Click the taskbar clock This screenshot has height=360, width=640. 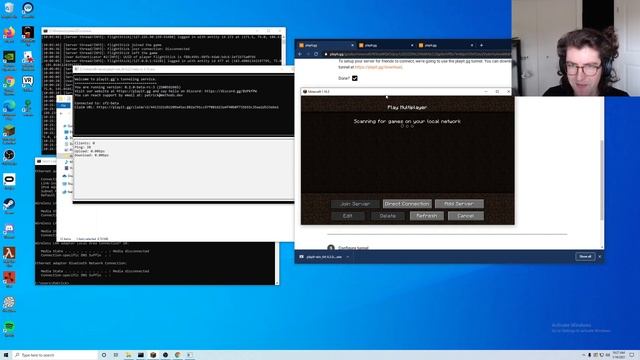(x=619, y=355)
